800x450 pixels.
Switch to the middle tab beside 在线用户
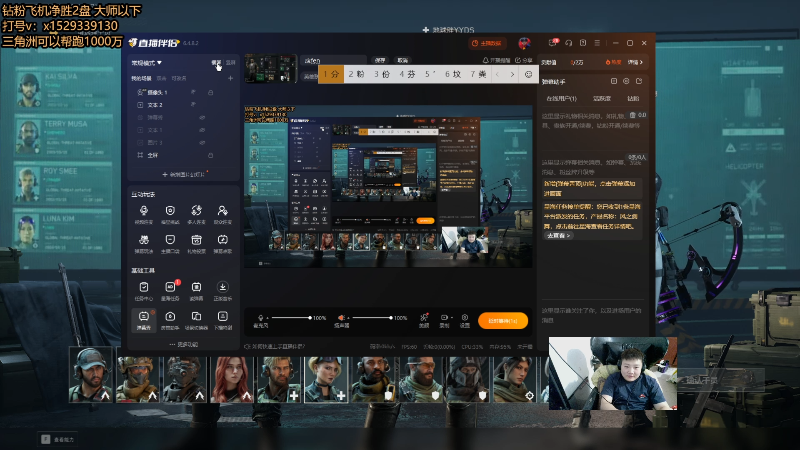point(602,98)
